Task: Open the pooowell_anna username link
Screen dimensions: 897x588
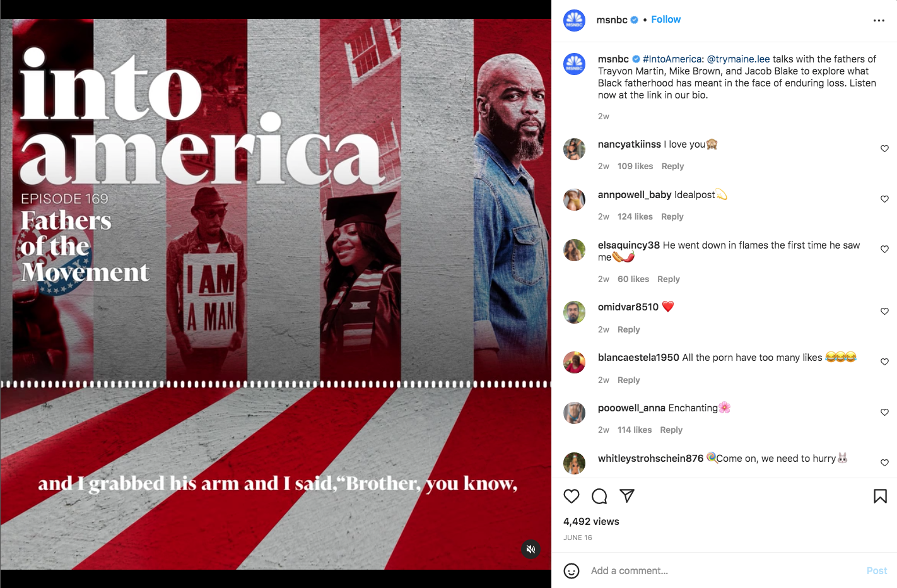Action: (631, 408)
